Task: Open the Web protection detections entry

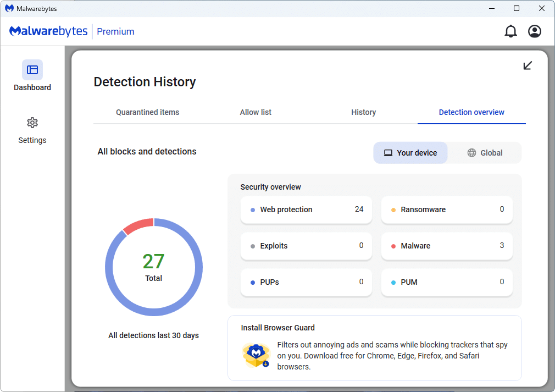Action: tap(306, 209)
